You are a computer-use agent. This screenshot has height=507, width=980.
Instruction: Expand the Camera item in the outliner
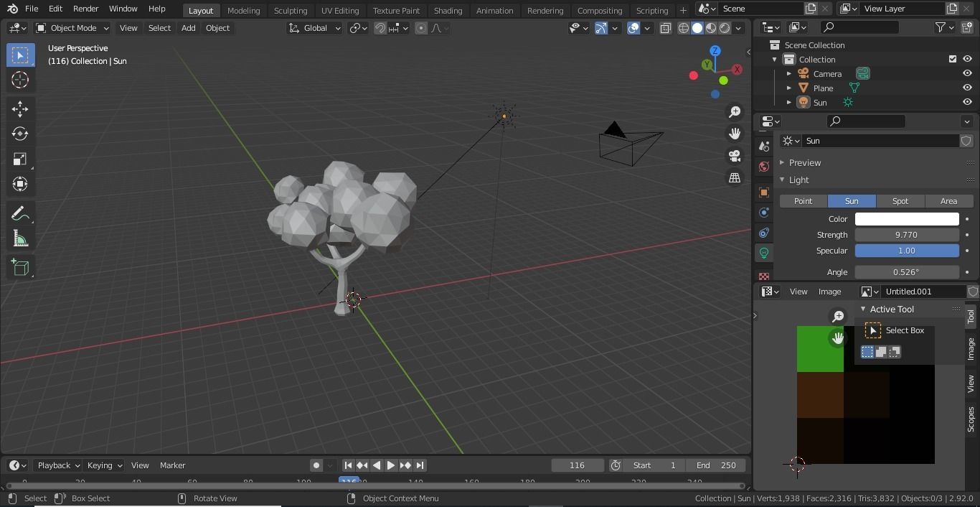[x=788, y=73]
